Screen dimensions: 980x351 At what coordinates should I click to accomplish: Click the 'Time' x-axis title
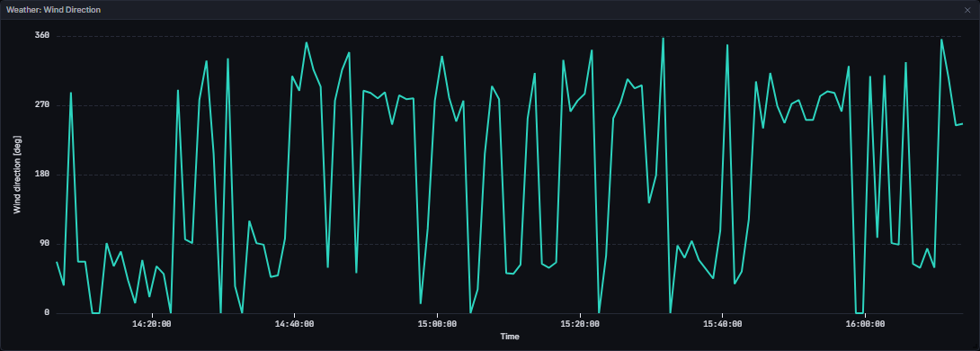tap(510, 337)
